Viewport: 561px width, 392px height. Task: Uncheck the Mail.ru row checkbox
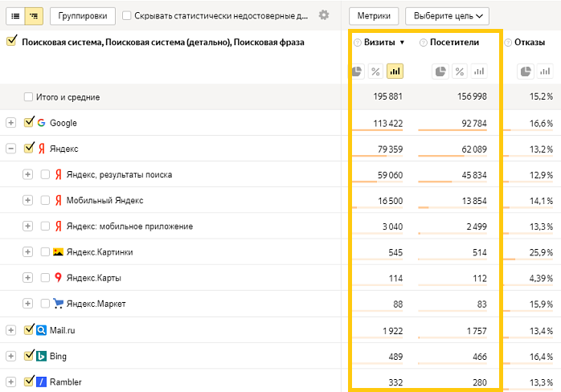(x=29, y=329)
